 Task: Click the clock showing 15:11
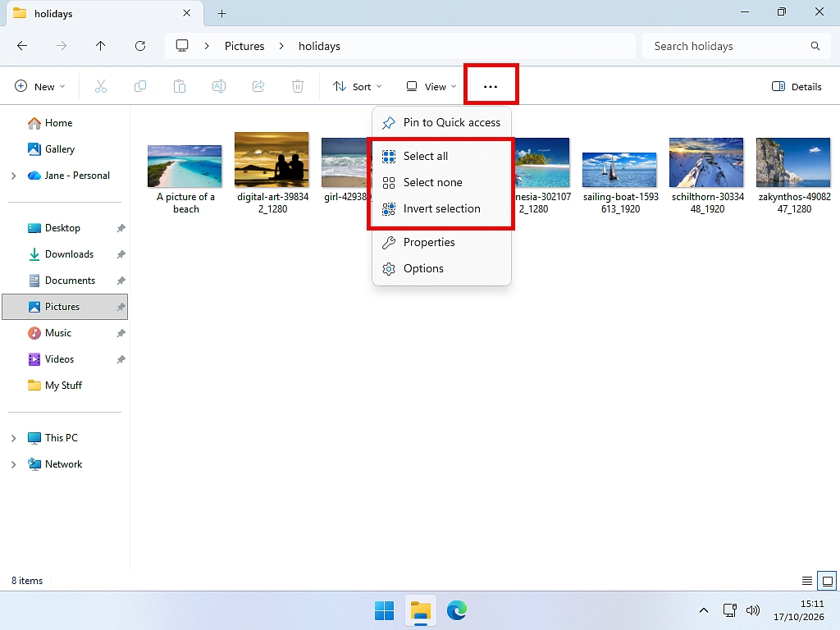click(811, 604)
